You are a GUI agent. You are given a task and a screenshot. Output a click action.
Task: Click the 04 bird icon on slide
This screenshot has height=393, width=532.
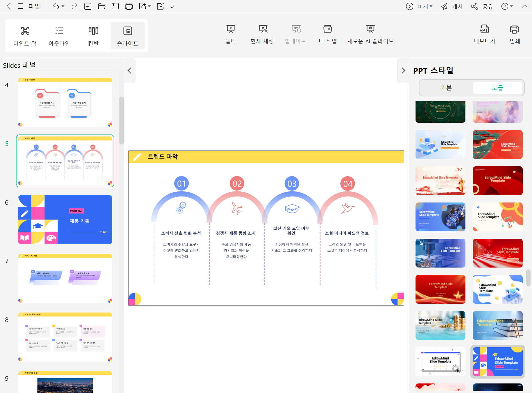tap(348, 208)
